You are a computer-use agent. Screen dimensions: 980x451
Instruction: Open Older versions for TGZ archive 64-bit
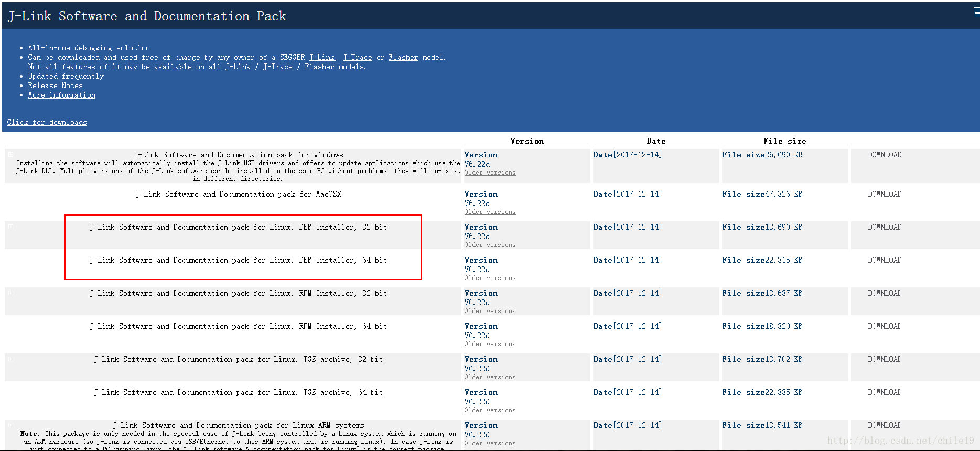click(490, 410)
